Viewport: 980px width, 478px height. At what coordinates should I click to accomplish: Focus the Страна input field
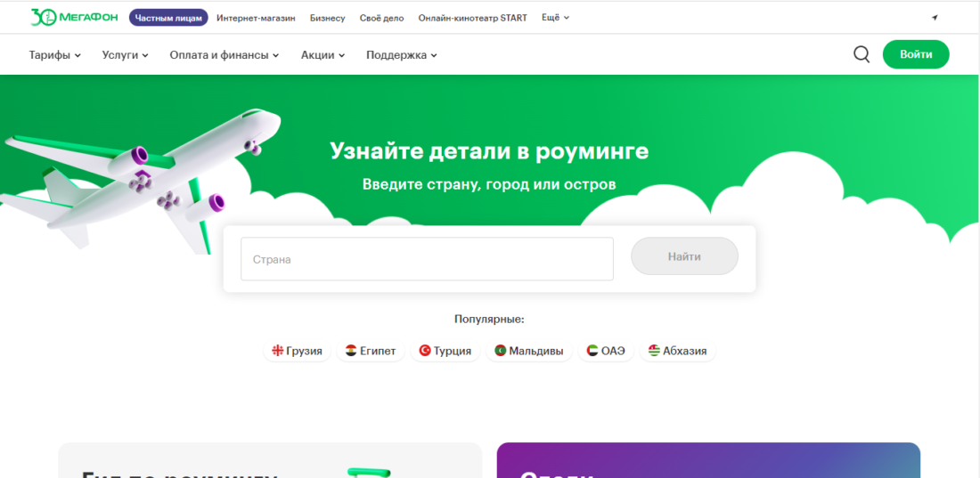coord(427,259)
